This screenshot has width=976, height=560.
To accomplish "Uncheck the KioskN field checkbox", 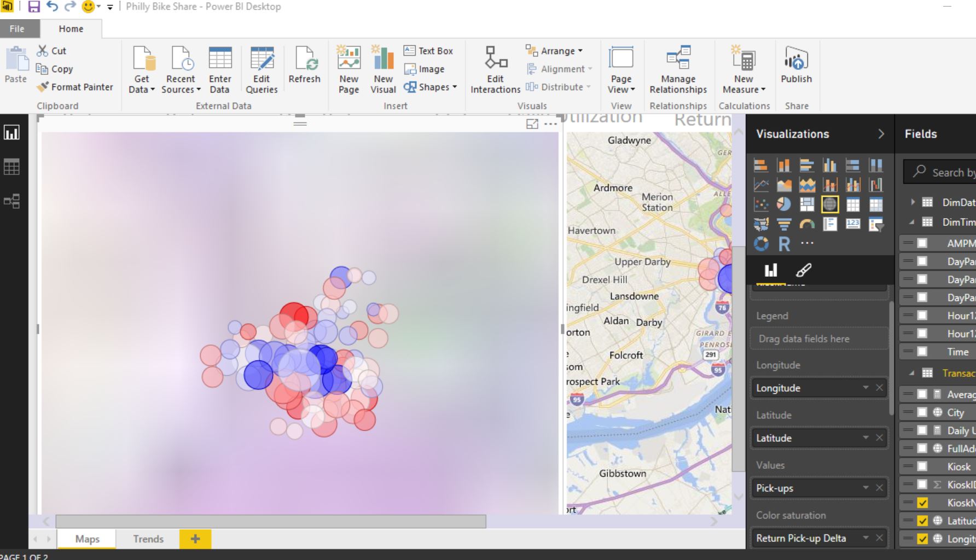I will (x=922, y=503).
